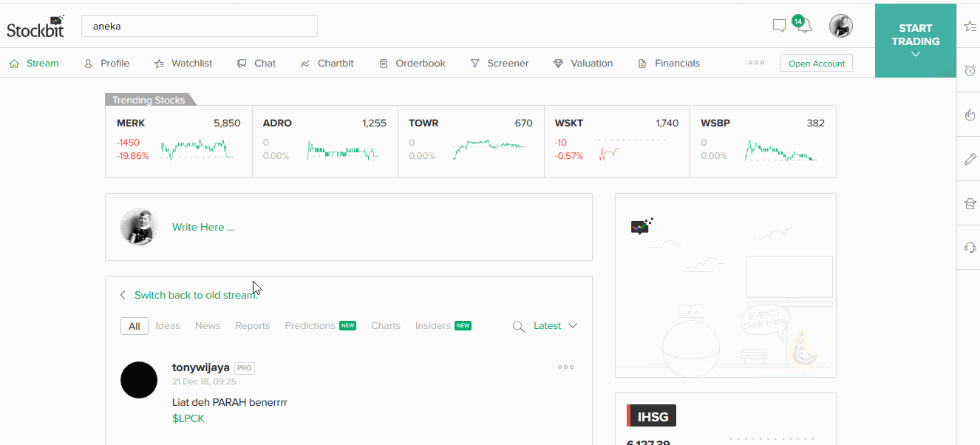
Task: Open the Orderbook tab
Action: 412,64
